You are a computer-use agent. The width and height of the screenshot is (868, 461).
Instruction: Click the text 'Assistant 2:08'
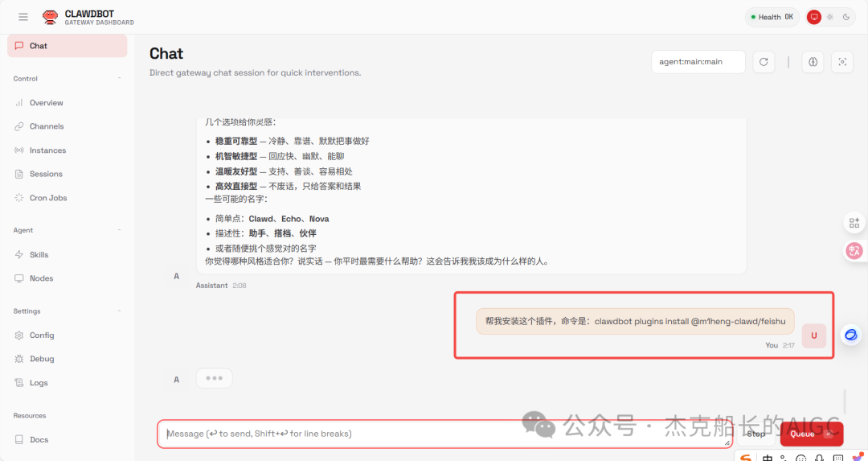(x=221, y=286)
